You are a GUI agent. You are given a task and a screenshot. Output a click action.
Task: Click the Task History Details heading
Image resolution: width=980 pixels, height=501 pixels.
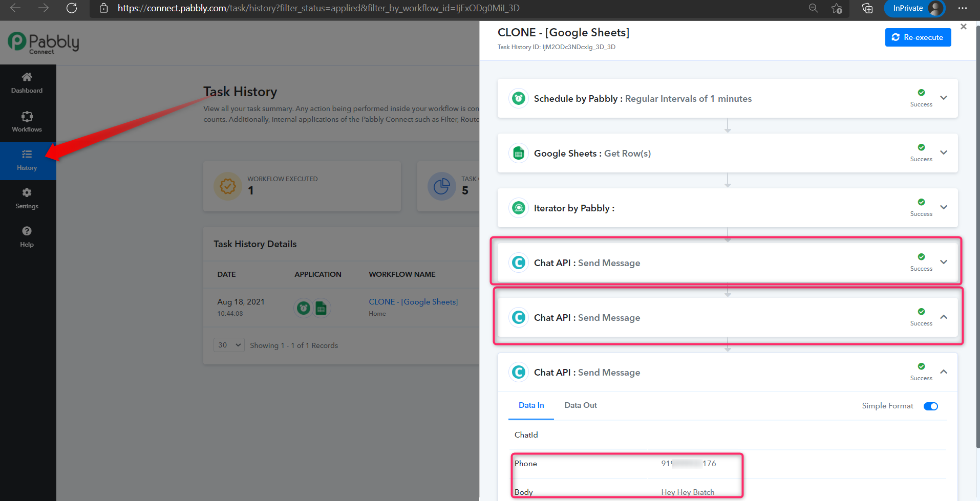coord(255,244)
